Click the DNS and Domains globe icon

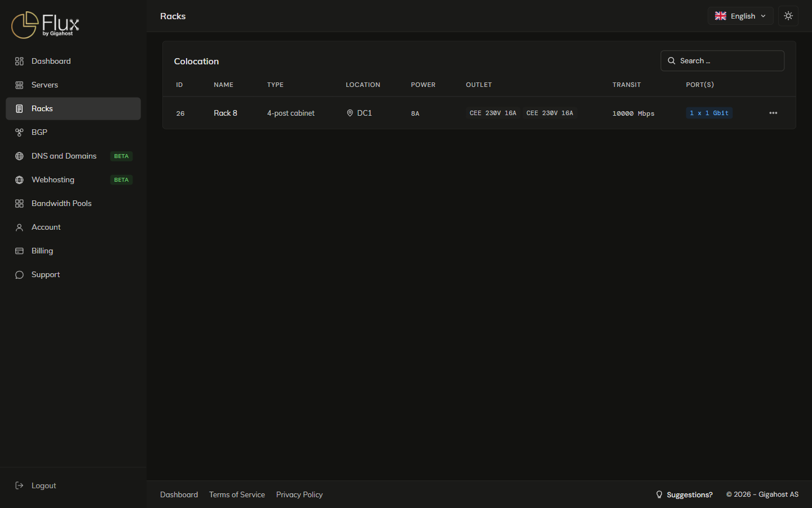[19, 156]
